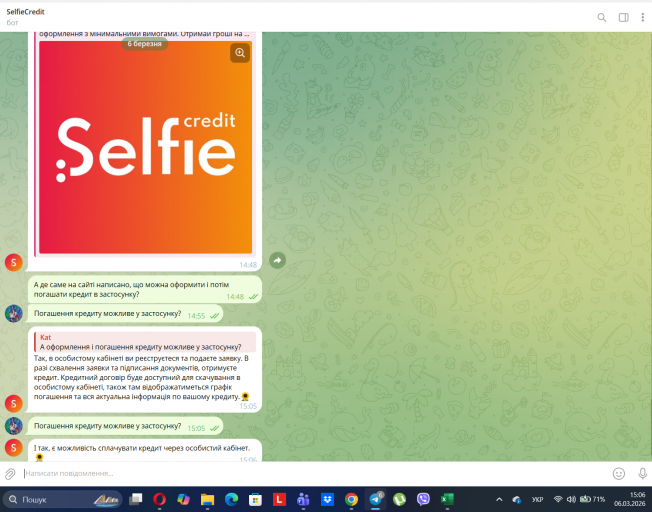Click the Windows taskbar search box 'Пошук'
The width and height of the screenshot is (652, 512).
coord(63,499)
